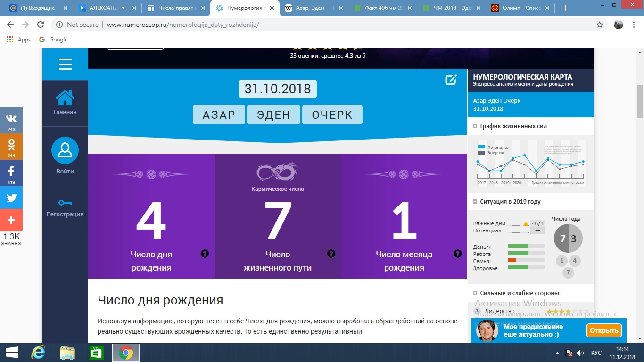Click the volume tray icon
The image size is (644, 362).
(580, 353)
